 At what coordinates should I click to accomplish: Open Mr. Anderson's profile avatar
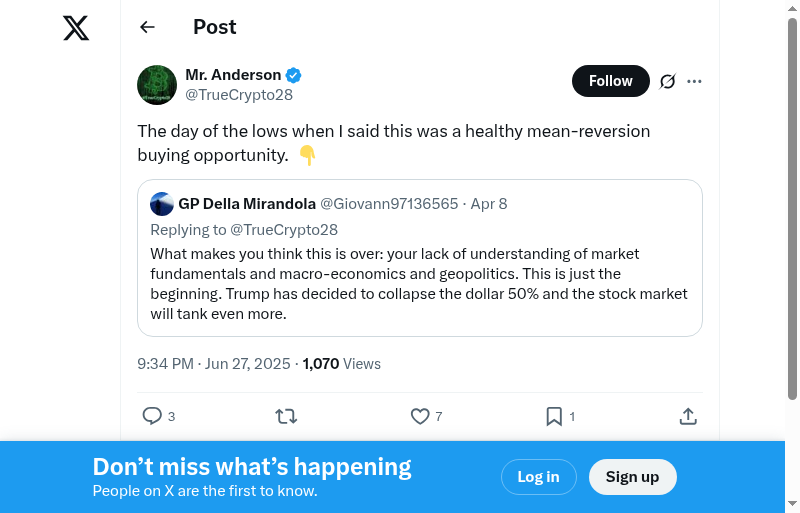(157, 85)
